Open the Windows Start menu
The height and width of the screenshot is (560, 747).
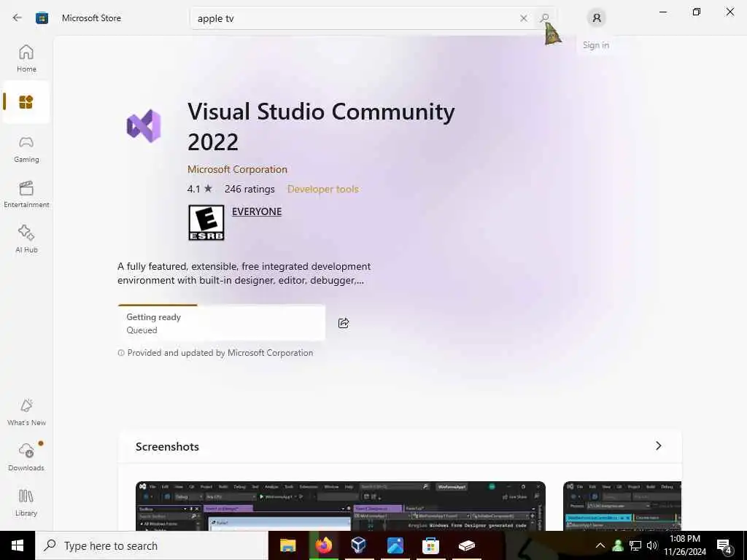[x=18, y=545]
